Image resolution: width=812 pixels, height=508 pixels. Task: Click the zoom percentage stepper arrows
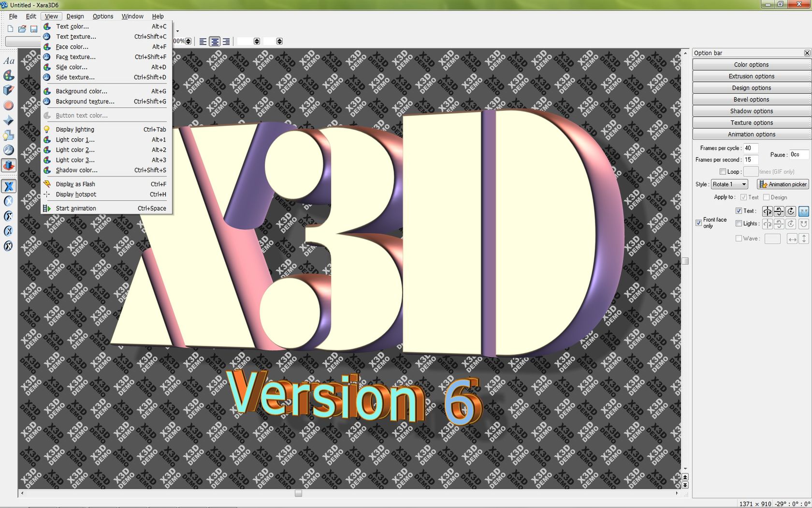(x=188, y=42)
